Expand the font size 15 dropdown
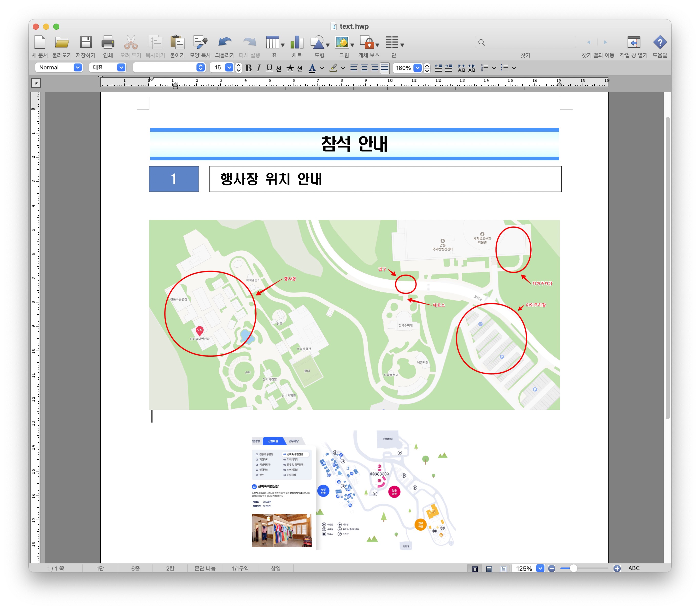 coord(229,67)
